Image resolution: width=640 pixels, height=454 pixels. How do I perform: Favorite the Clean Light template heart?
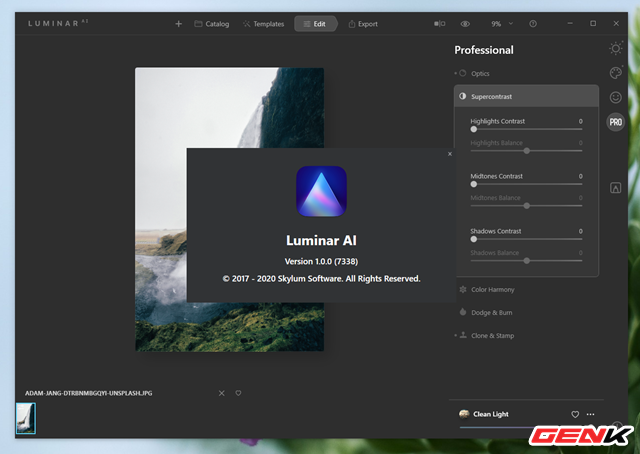(575, 414)
